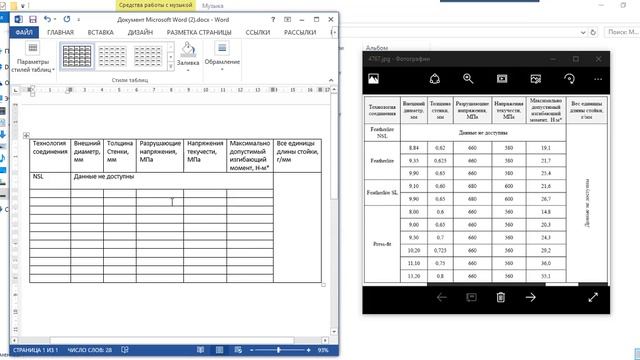Open the collection view in Photos
Viewport: 640px width, 360px height.
(x=373, y=78)
